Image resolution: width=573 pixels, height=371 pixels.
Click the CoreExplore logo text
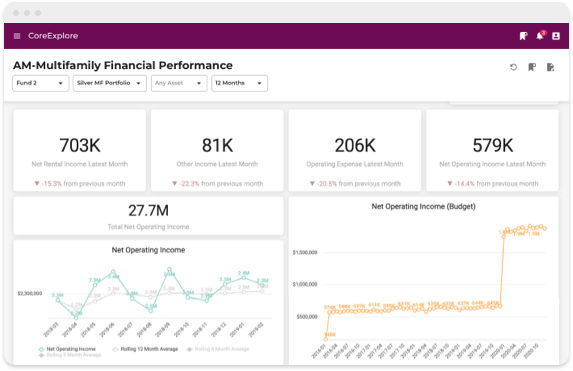53,36
